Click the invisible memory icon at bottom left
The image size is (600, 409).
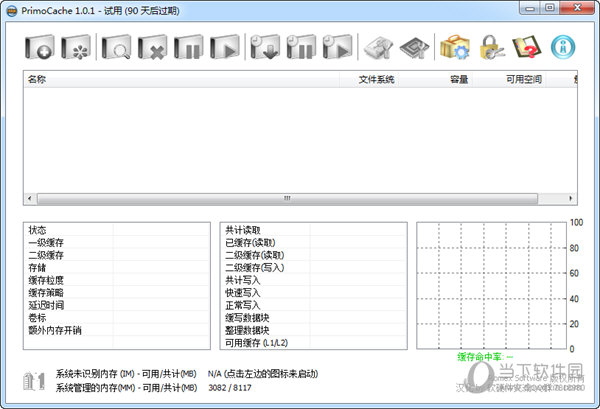[34, 381]
